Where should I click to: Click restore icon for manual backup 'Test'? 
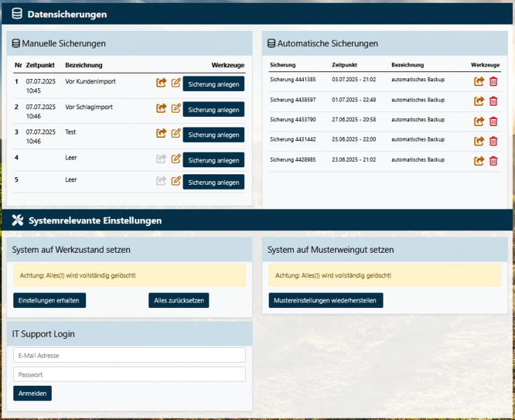pos(161,133)
